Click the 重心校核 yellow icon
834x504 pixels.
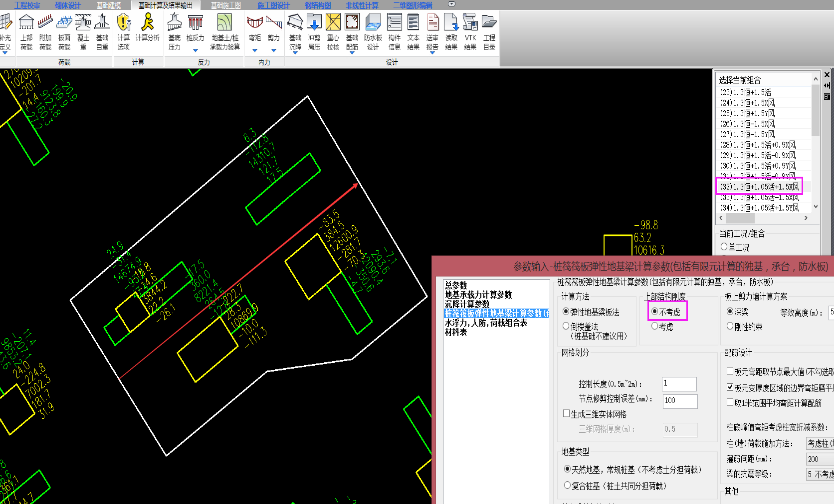click(333, 22)
